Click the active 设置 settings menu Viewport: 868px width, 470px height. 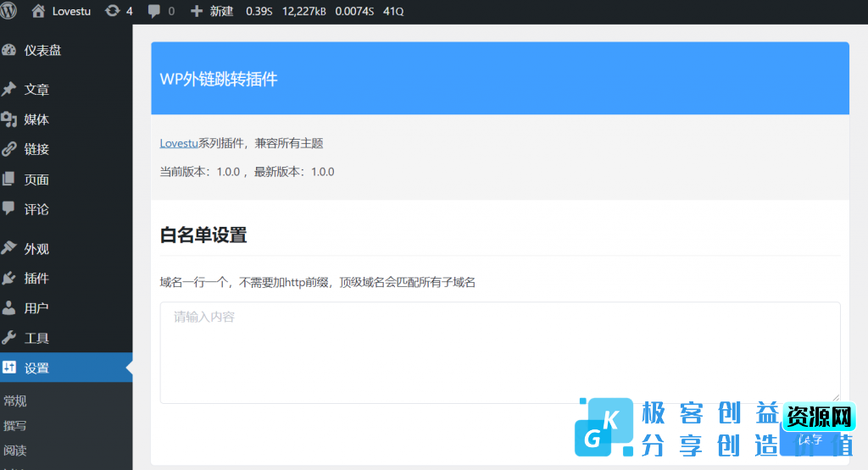[66, 368]
